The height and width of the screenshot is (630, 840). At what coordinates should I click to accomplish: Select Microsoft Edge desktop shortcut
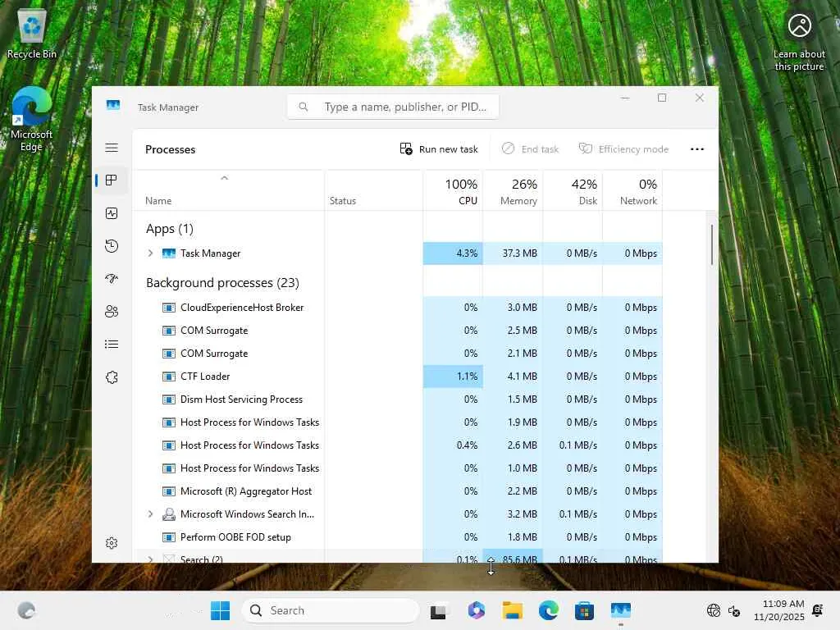pyautogui.click(x=32, y=120)
